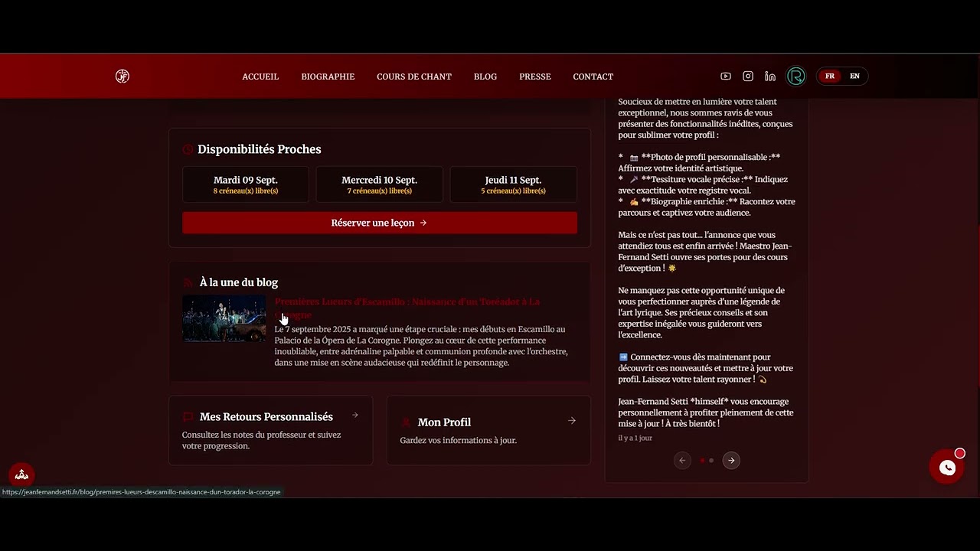Click the paragraph starting 'Connectez-vous dès maintenant'
Screen dimensions: 980x551
[x=706, y=368]
